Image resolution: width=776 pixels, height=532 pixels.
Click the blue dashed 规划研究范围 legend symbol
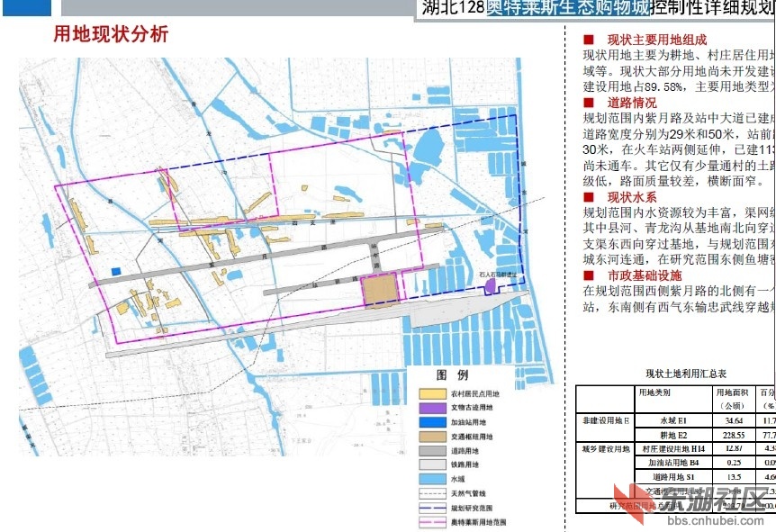pos(432,508)
